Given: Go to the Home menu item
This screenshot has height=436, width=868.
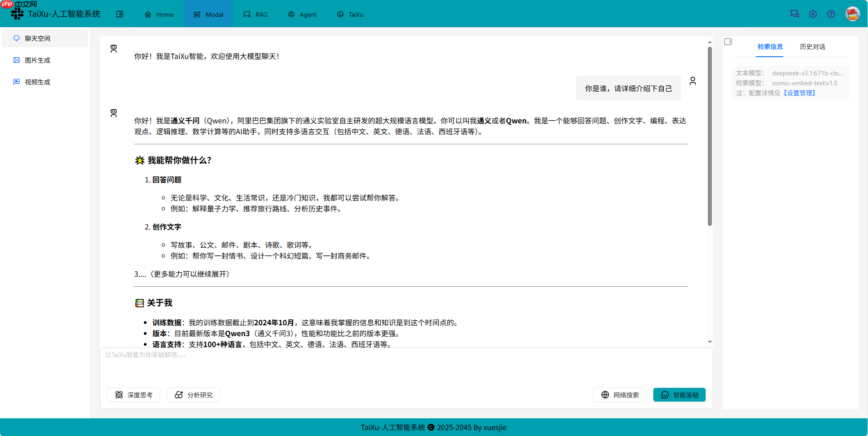Looking at the screenshot, I should click(x=159, y=14).
